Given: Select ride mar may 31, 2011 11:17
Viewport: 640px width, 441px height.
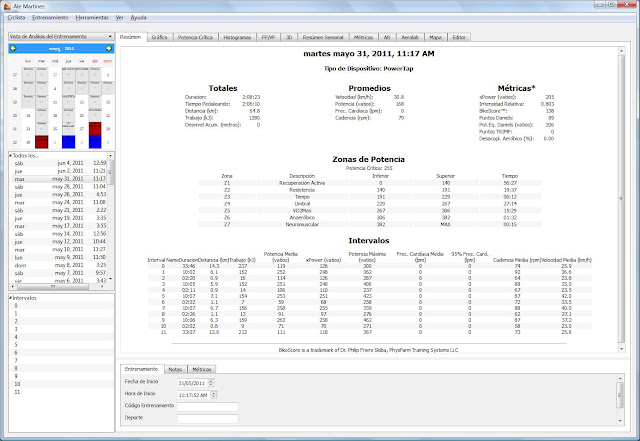Looking at the screenshot, I should [x=60, y=178].
